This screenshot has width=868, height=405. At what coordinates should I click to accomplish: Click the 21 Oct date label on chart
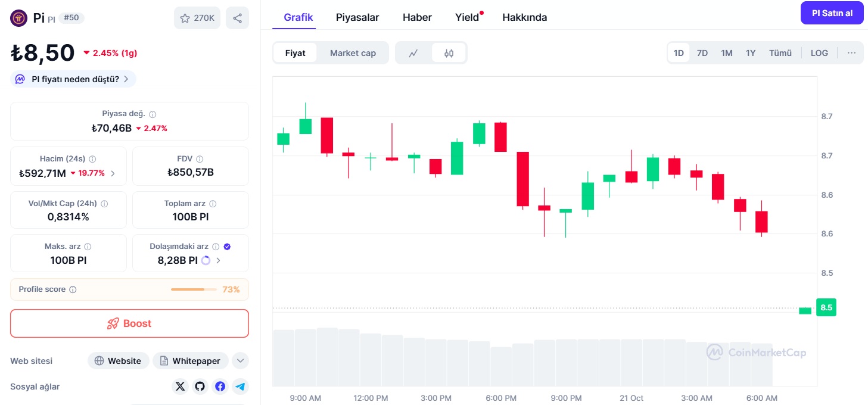[x=631, y=398]
